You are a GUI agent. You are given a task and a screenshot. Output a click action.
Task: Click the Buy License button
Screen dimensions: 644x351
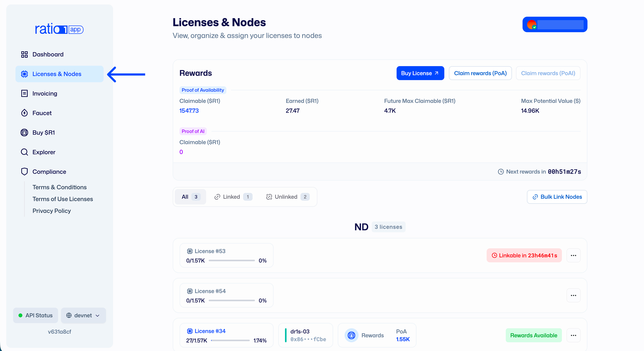click(420, 73)
